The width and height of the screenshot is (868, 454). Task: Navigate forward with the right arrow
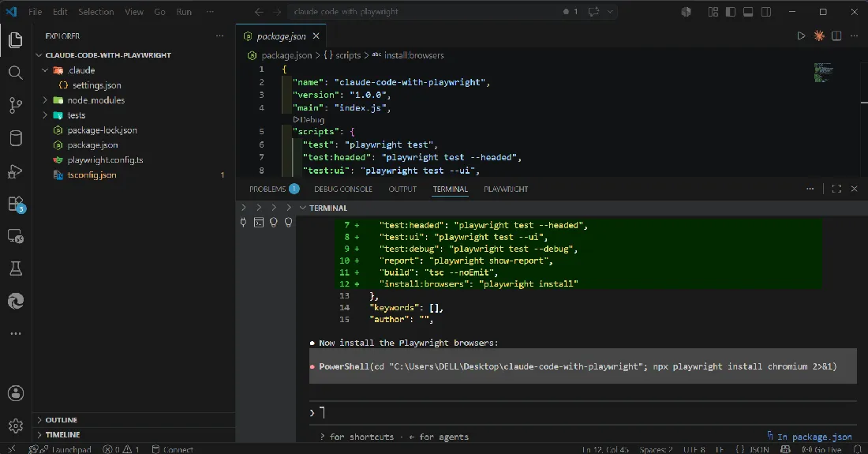pyautogui.click(x=277, y=12)
